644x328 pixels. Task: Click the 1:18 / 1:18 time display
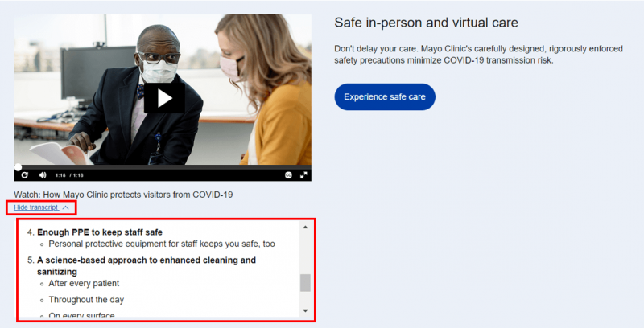pyautogui.click(x=69, y=175)
